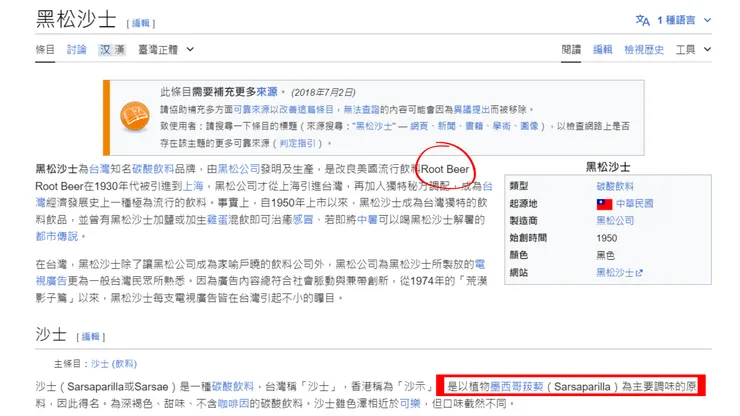Image resolution: width=740 pixels, height=416 pixels.
Task: Open the 雞蛋 link
Action: [x=218, y=220]
